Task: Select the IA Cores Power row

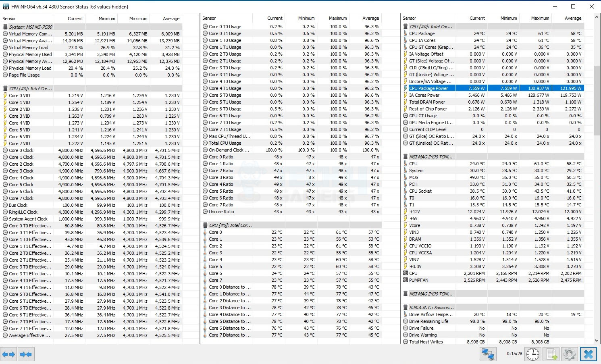Action: coord(493,95)
